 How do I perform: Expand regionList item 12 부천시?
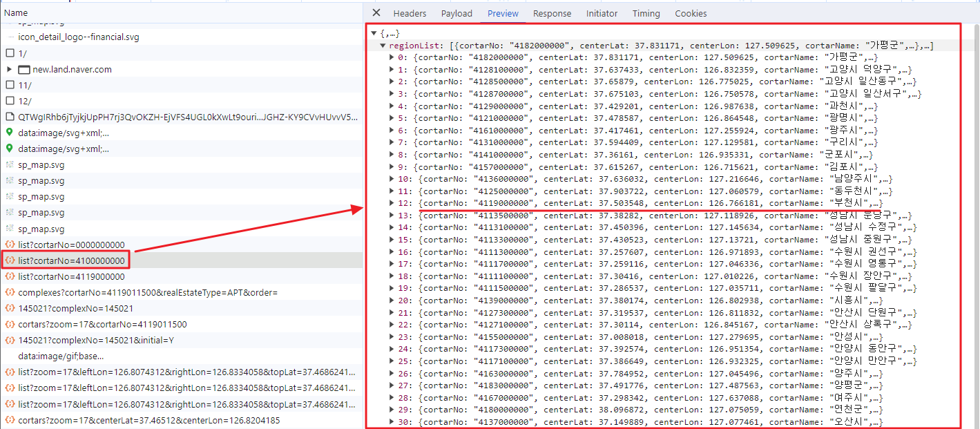[392, 203]
